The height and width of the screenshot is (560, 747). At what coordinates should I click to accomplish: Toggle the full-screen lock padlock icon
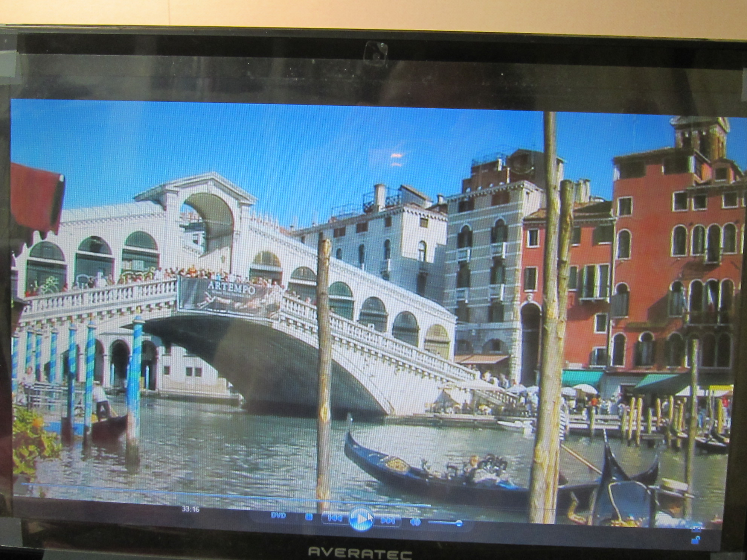695,541
